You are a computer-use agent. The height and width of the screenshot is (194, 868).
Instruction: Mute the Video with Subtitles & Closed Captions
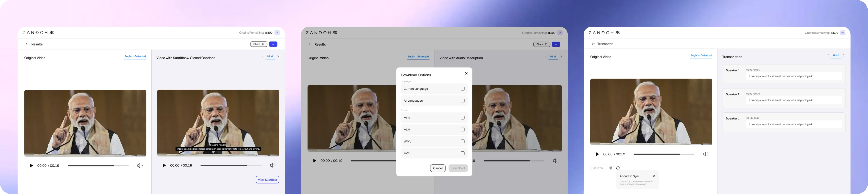coord(273,165)
